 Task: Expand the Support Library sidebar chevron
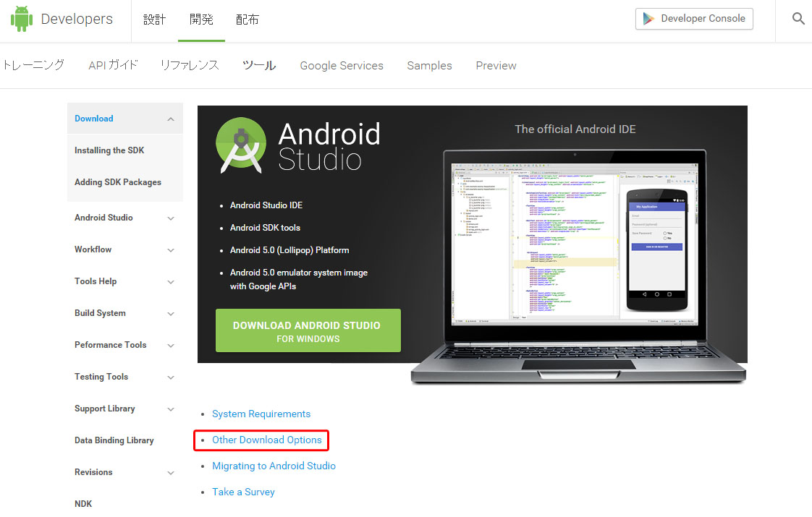[170, 409]
